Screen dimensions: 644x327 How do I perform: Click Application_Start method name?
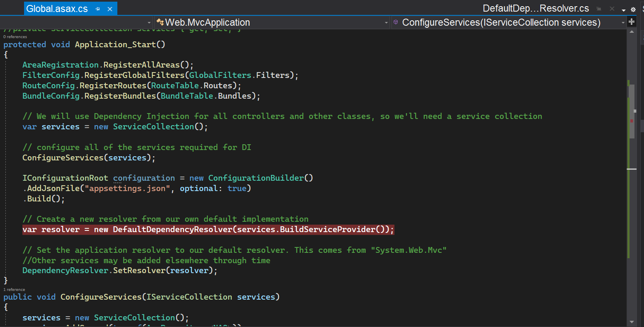point(115,44)
